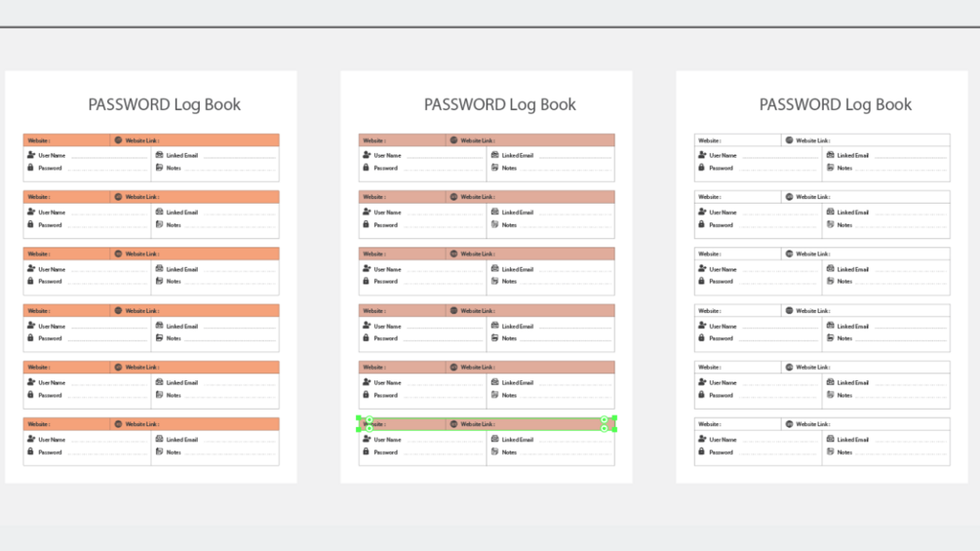
Task: Click User Name icon in right page's bottom entry
Action: coord(702,439)
